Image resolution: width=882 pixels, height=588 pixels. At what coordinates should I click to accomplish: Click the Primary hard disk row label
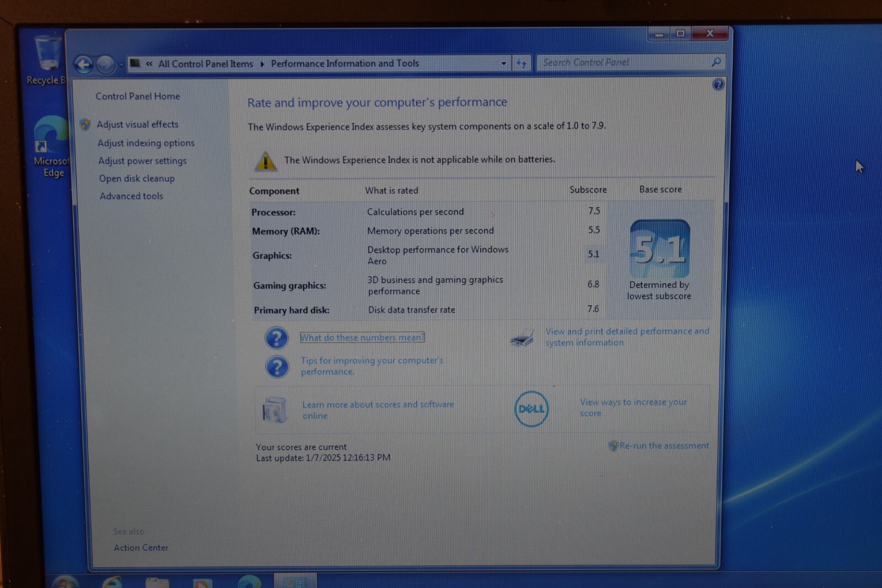click(292, 310)
